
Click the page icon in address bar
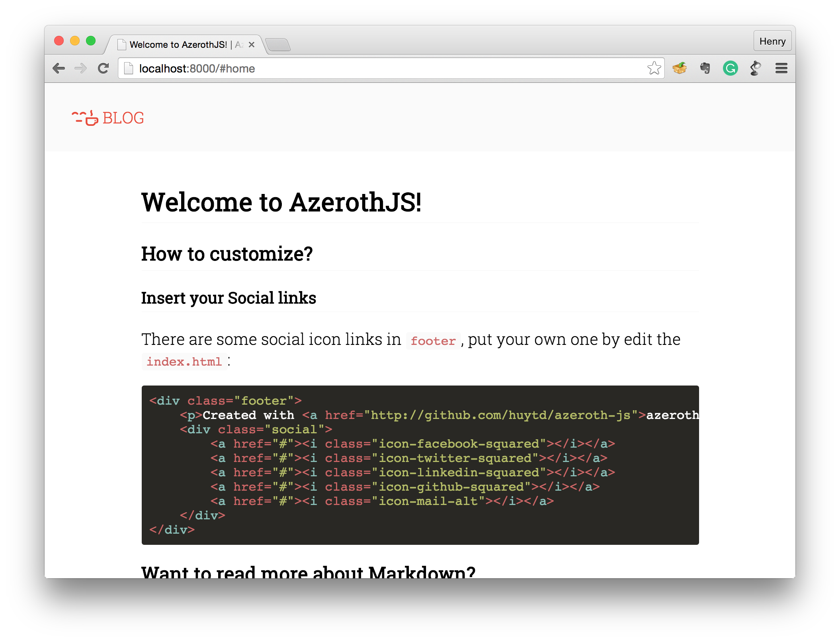point(129,69)
